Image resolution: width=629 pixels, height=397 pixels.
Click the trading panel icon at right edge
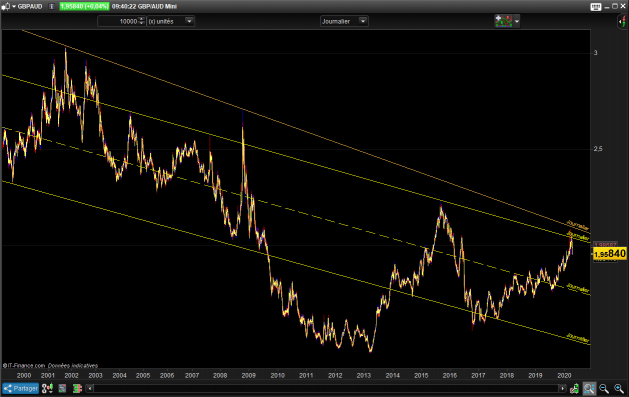[x=622, y=21]
